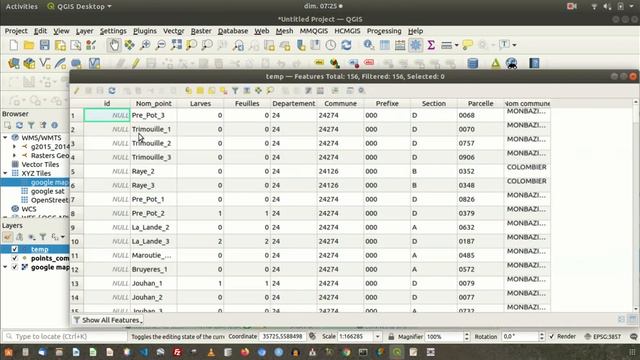Toggle visibility of the temp layer
Image resolution: width=640 pixels, height=360 pixels.
pos(15,249)
